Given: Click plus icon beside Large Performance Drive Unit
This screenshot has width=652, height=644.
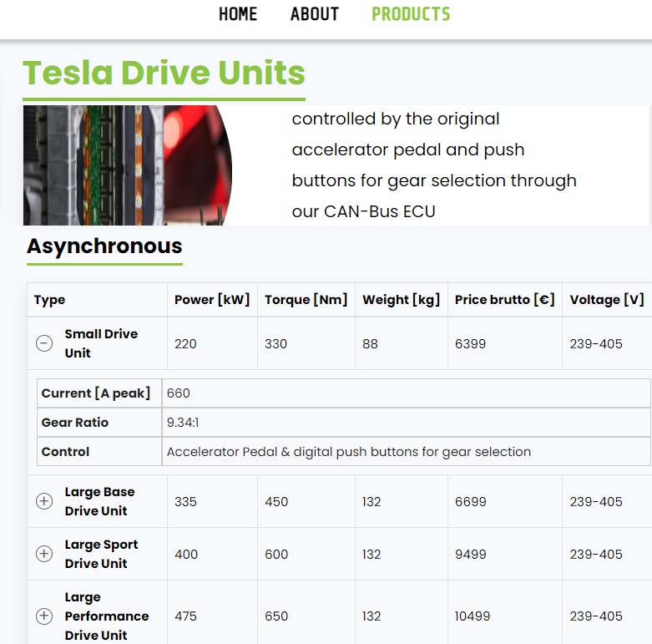Looking at the screenshot, I should [x=44, y=616].
